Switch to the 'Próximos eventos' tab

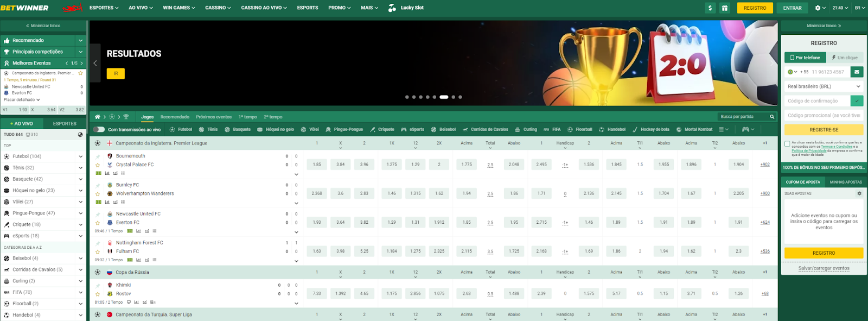214,117
